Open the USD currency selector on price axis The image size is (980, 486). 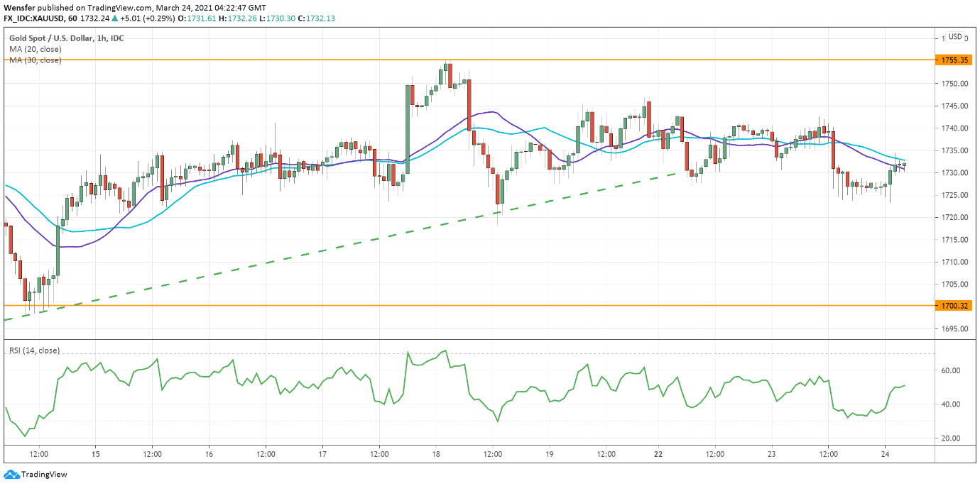(955, 37)
